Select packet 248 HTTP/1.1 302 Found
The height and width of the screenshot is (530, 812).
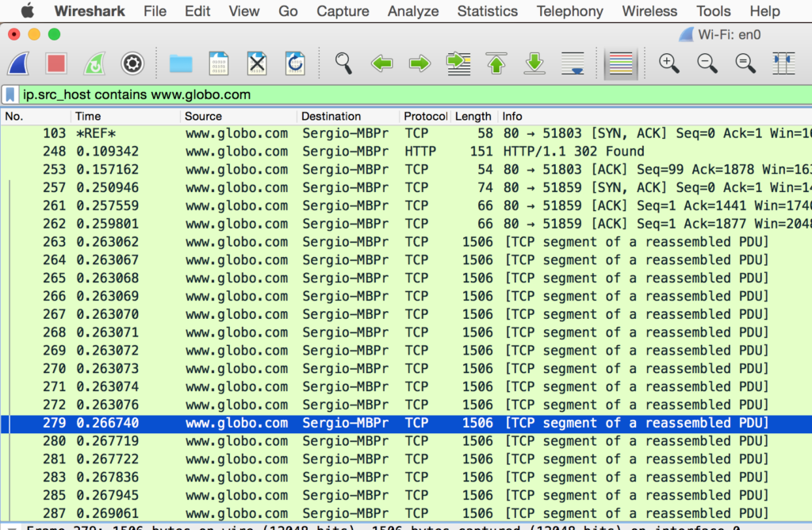[406, 152]
